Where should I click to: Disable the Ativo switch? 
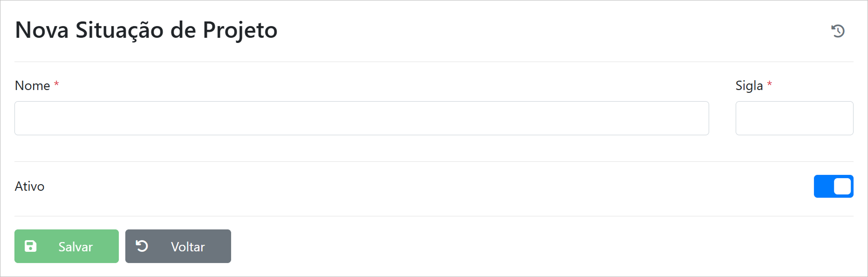[x=833, y=187]
